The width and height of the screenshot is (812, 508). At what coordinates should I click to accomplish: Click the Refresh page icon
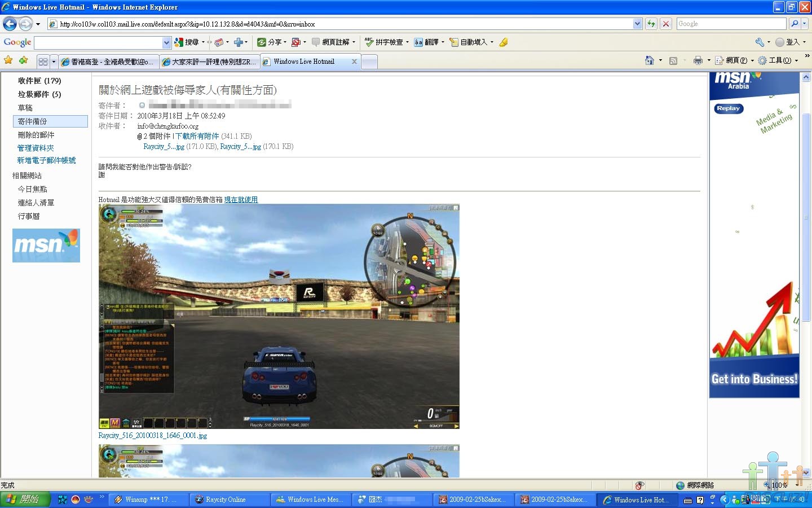(651, 24)
